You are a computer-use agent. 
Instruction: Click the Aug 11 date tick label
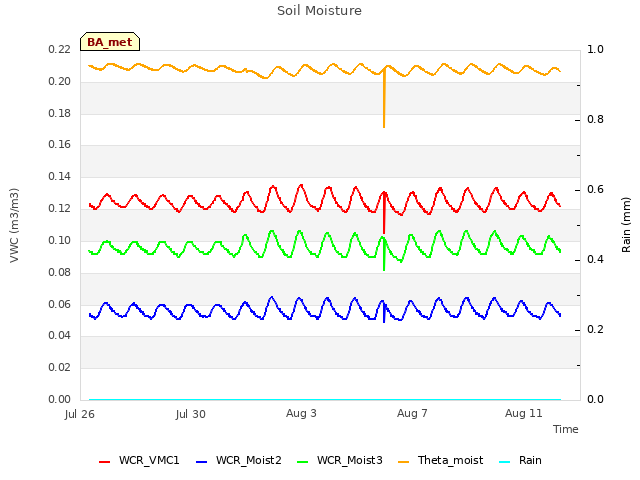[524, 413]
